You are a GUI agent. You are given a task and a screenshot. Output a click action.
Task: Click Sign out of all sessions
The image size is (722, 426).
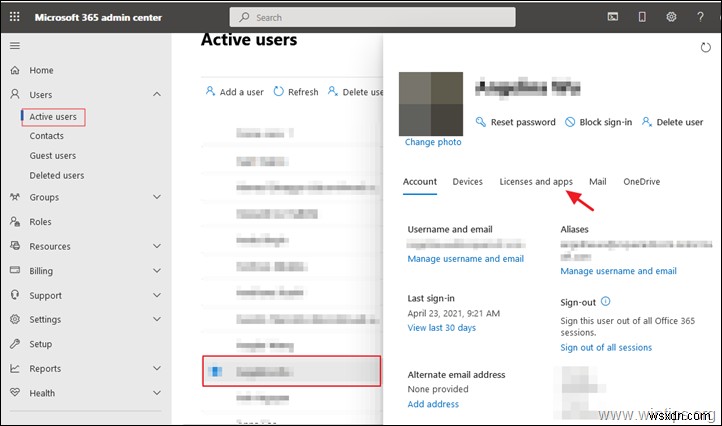pyautogui.click(x=606, y=348)
